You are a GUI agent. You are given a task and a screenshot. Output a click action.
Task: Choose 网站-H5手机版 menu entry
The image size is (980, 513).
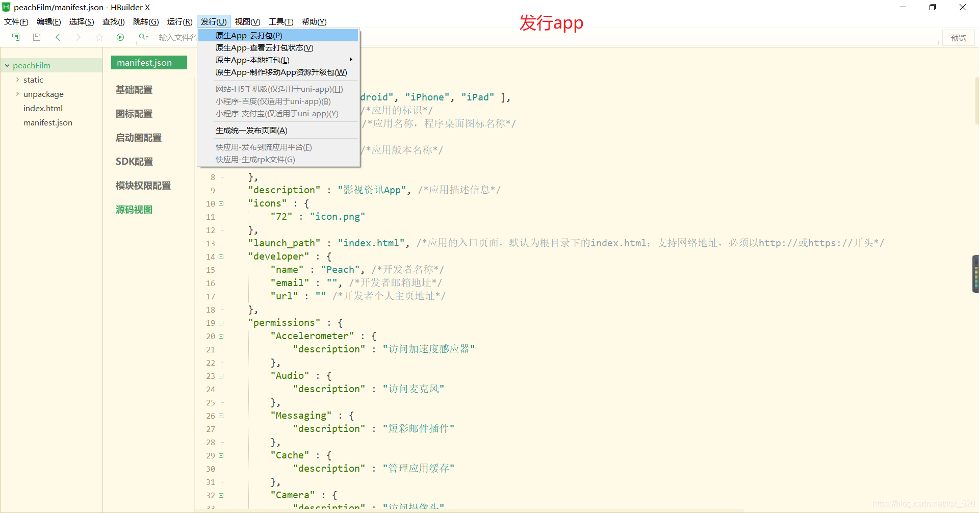tap(278, 89)
